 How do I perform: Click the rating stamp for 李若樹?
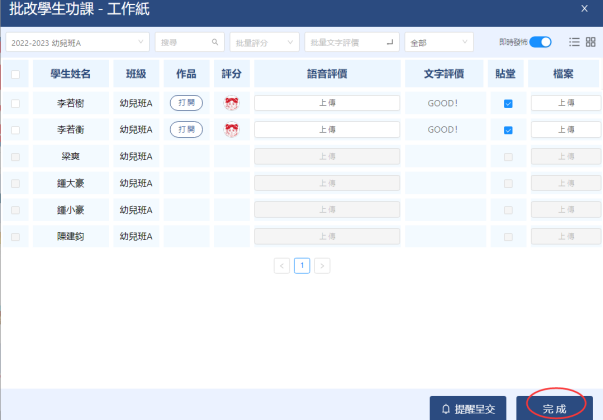[231, 103]
